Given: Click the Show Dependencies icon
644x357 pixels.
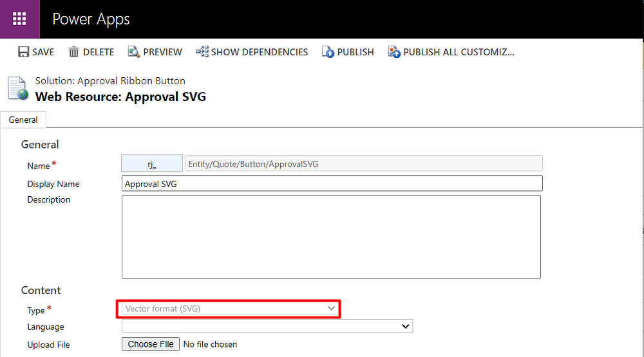Looking at the screenshot, I should click(x=202, y=51).
